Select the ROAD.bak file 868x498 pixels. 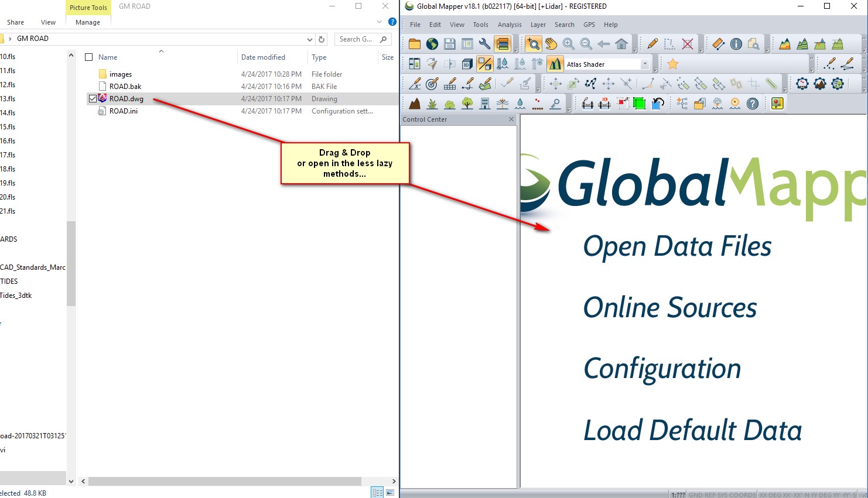125,87
